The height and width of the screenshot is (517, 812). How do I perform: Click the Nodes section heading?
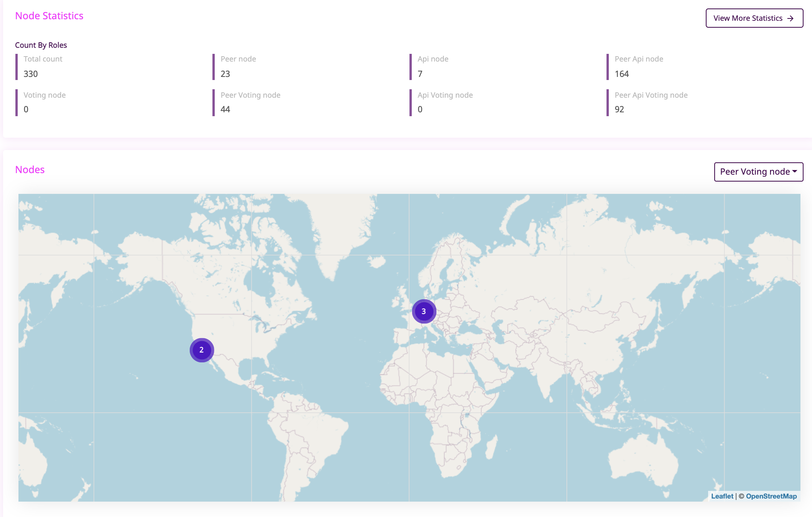tap(30, 169)
